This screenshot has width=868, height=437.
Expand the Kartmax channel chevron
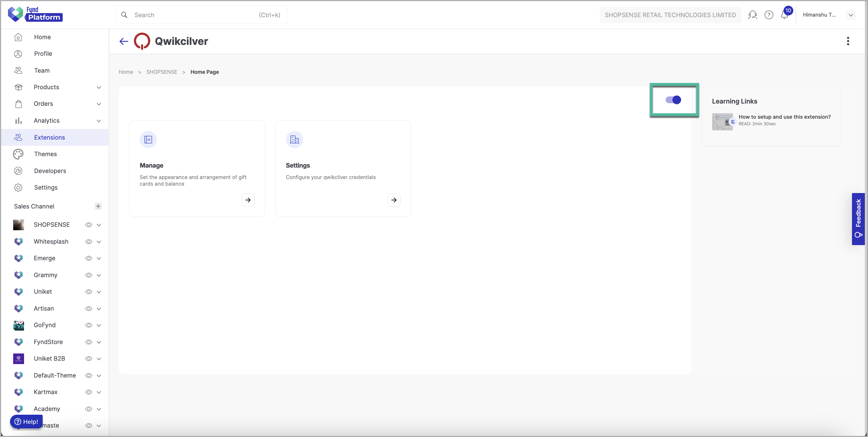(x=99, y=392)
